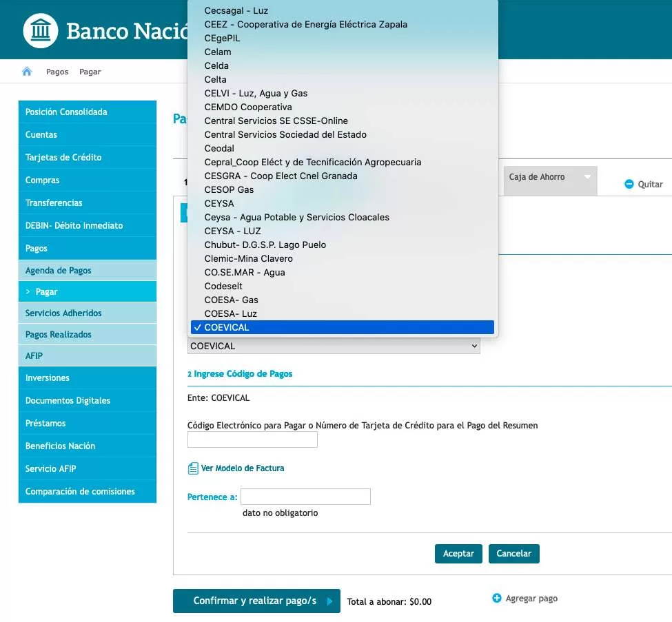This screenshot has height=622, width=672.
Task: Click Pagos breadcrumb link
Action: click(57, 72)
